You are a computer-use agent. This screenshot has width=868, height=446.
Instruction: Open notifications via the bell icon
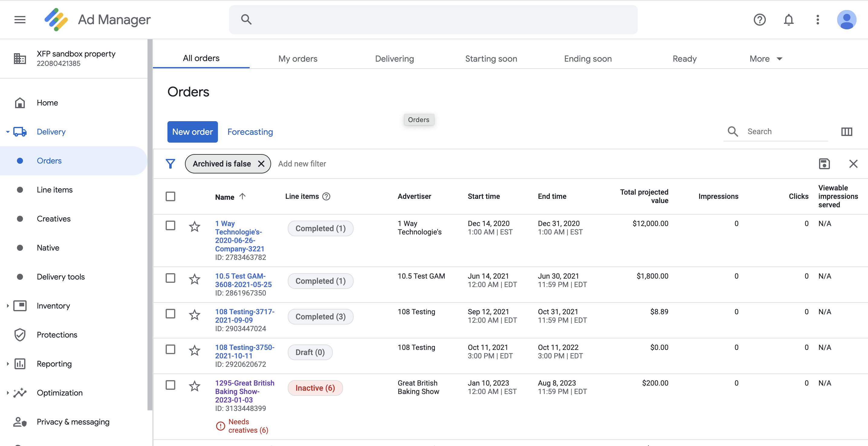click(x=789, y=20)
